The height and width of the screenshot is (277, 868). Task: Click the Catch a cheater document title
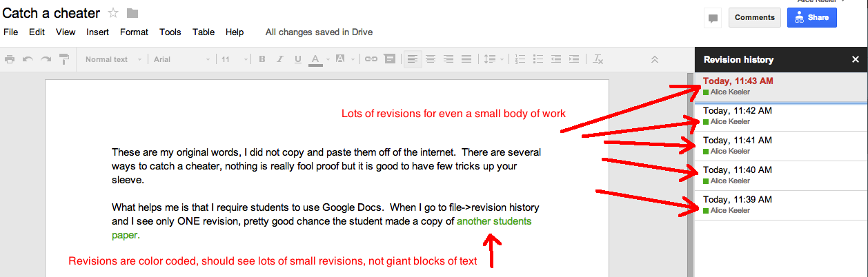[x=52, y=13]
